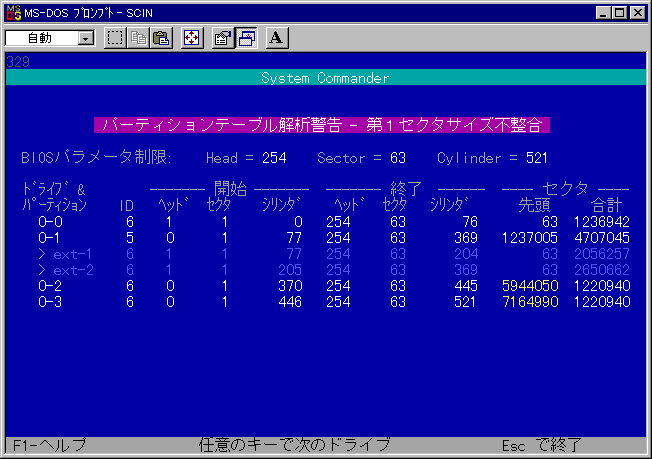This screenshot has height=459, width=652.
Task: Click the 329 text at top left
Action: [18, 62]
